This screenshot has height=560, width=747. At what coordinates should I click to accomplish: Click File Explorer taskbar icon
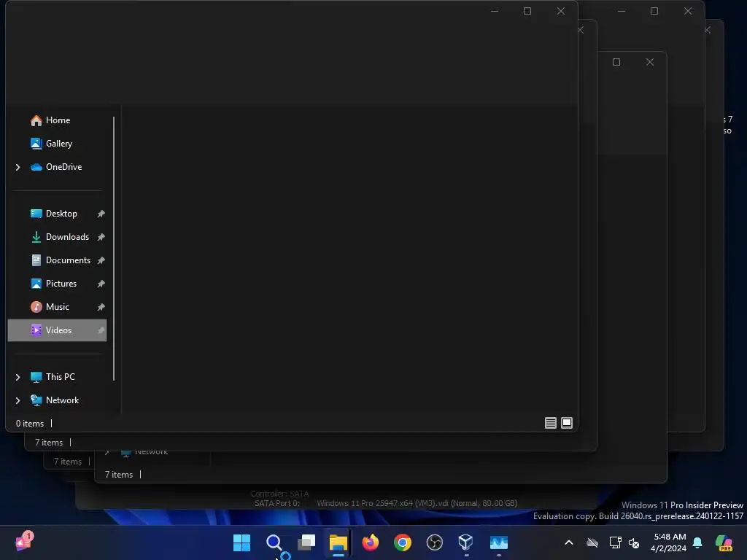(x=338, y=542)
